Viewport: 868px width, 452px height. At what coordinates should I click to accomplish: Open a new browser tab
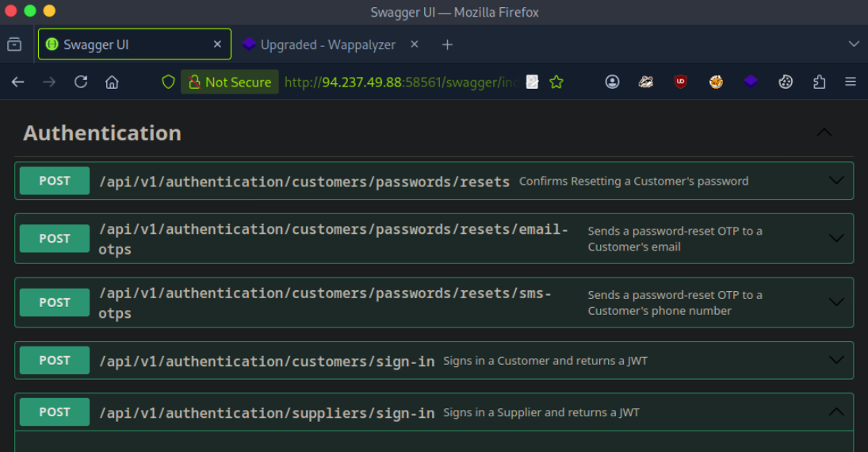pyautogui.click(x=447, y=44)
